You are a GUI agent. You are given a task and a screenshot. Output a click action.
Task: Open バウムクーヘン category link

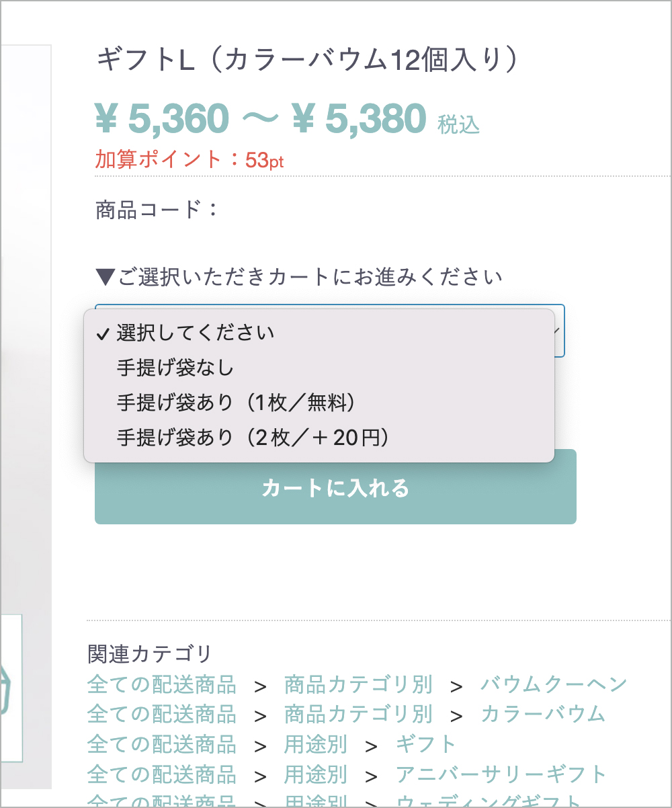554,684
